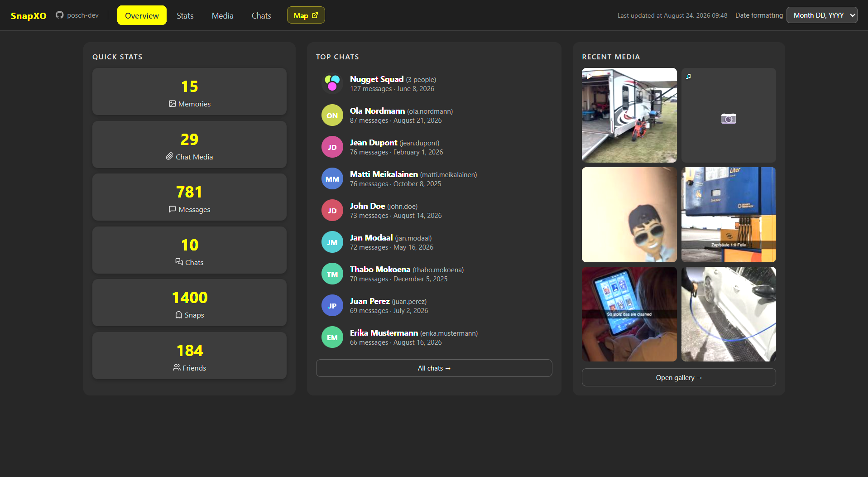Click the ON avatar for Ola Nordmann
868x477 pixels.
[332, 116]
